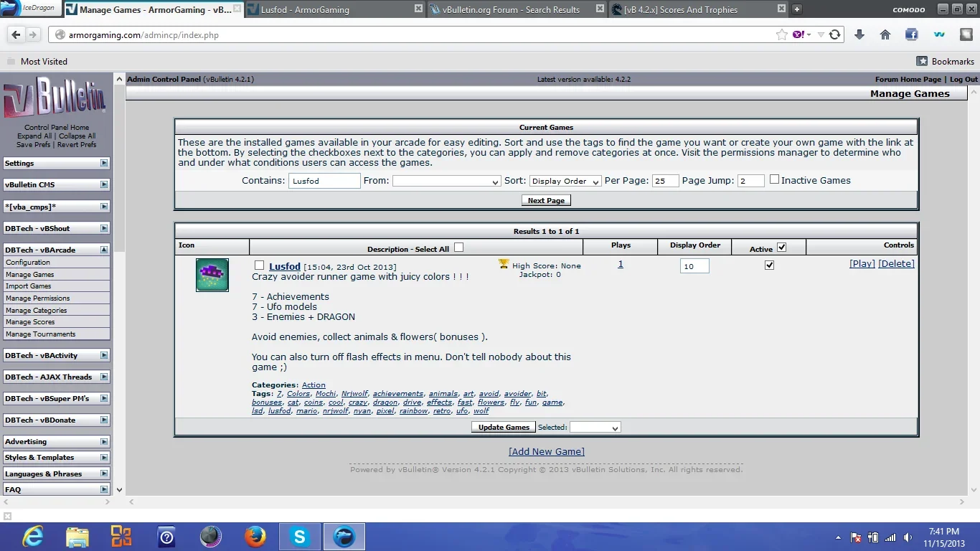Click the Log Out link
Image resolution: width=980 pixels, height=551 pixels.
pos(963,79)
